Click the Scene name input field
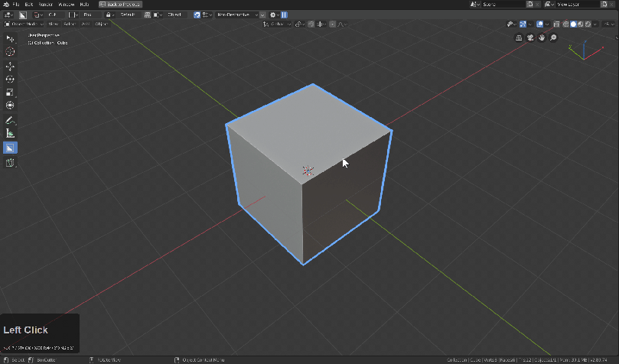The image size is (619, 364). coord(503,4)
